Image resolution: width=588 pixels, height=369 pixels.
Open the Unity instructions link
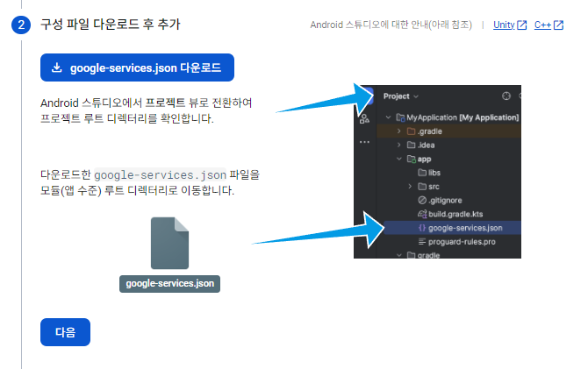[x=510, y=25]
